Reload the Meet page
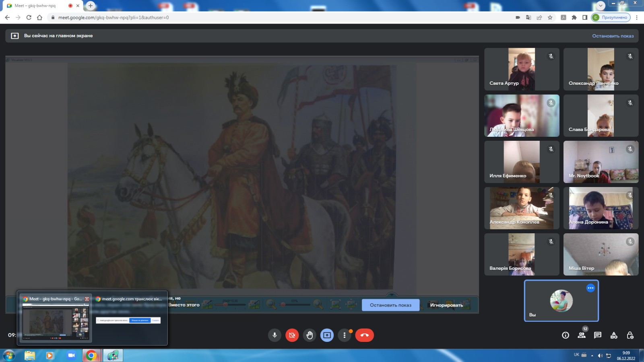The height and width of the screenshot is (362, 644). 29,17
